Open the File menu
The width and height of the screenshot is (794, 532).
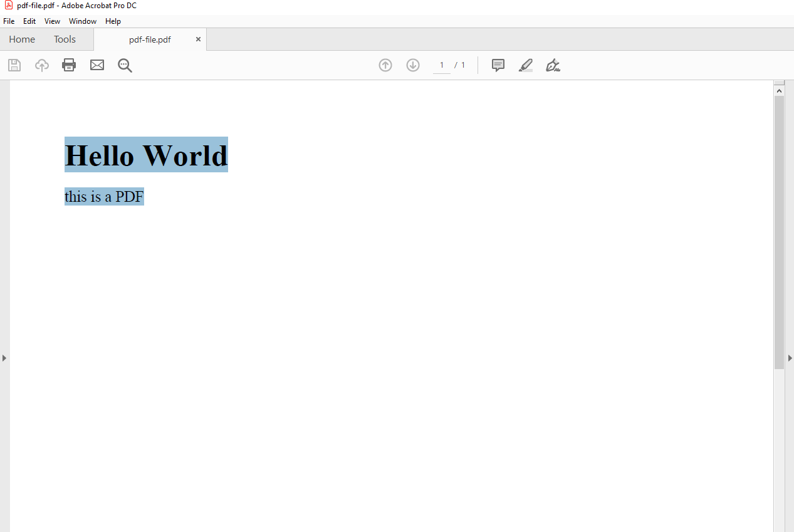tap(9, 21)
